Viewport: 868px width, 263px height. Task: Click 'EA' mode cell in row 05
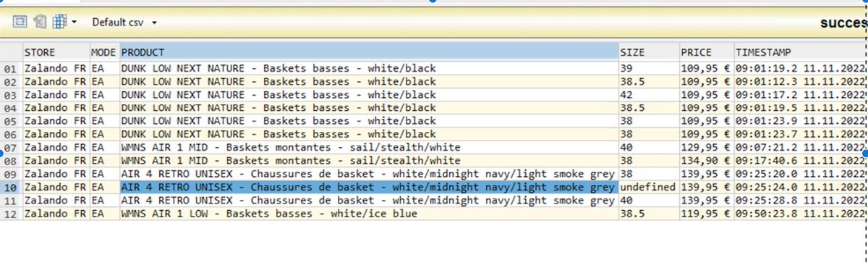click(104, 121)
